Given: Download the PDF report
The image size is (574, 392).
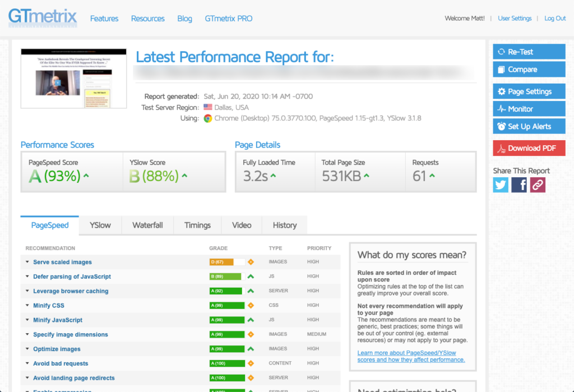Looking at the screenshot, I should click(529, 148).
